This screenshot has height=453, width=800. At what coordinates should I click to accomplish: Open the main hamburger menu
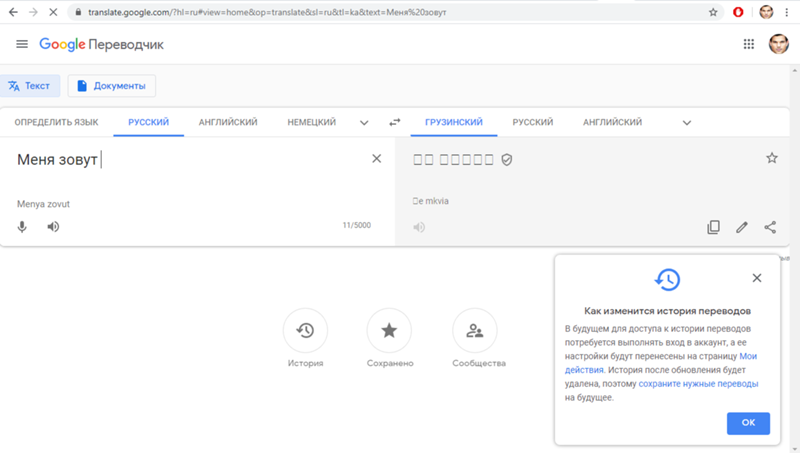[22, 44]
